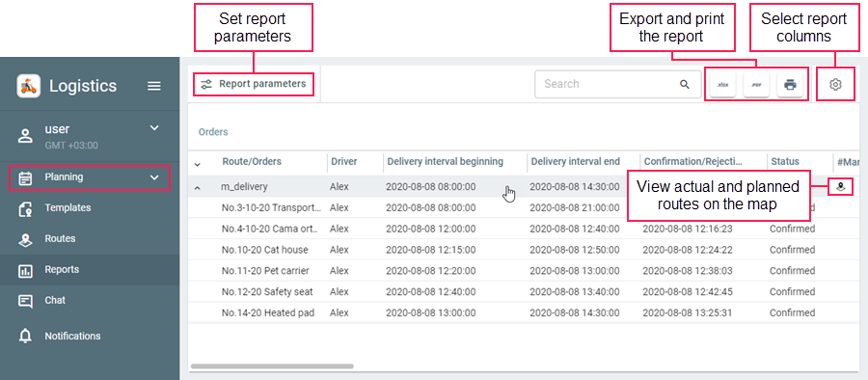This screenshot has width=868, height=380.
Task: Open report columns gear settings
Action: [x=835, y=84]
